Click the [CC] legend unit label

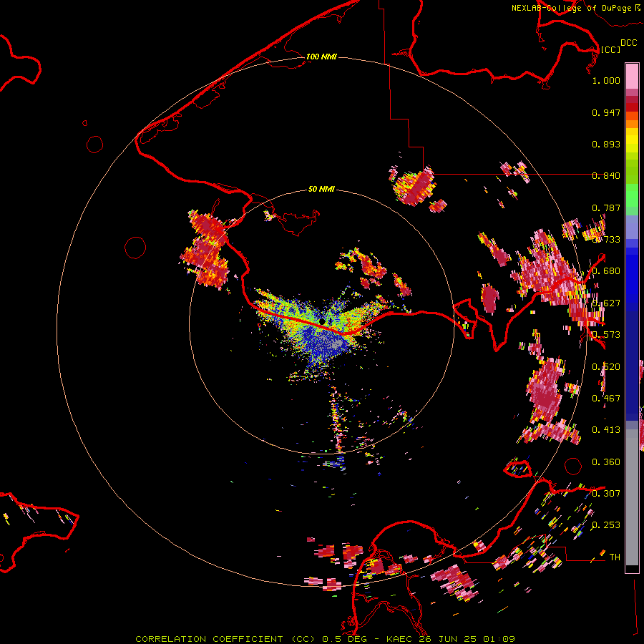point(610,49)
